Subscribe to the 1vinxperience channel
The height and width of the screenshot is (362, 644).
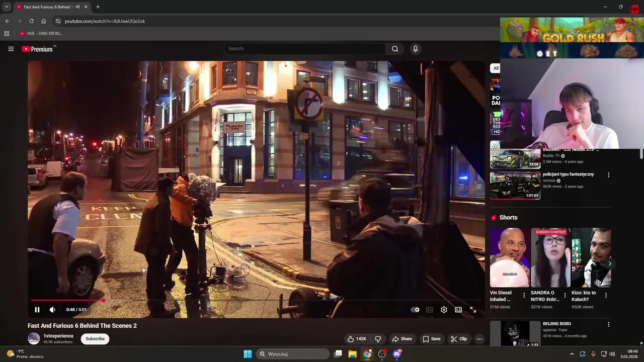(x=95, y=339)
